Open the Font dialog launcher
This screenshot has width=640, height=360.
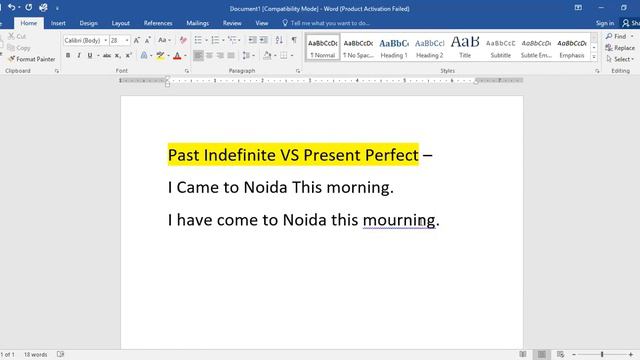187,71
